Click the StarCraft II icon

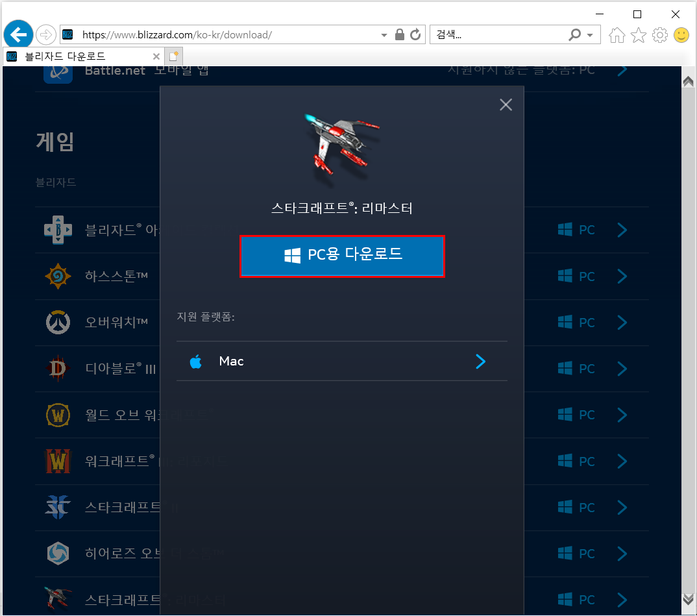58,507
